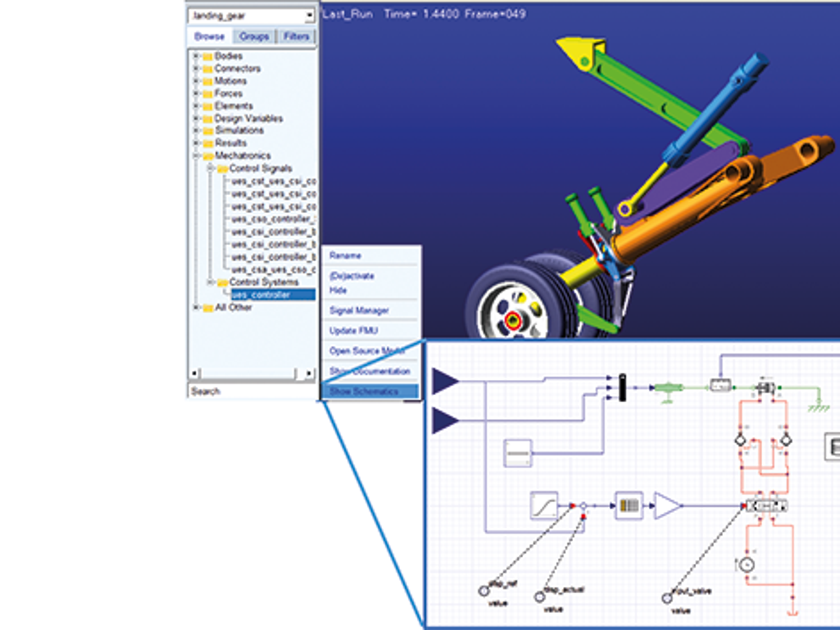The width and height of the screenshot is (840, 630).
Task: Expand the Bodies tree node
Action: pyautogui.click(x=196, y=55)
